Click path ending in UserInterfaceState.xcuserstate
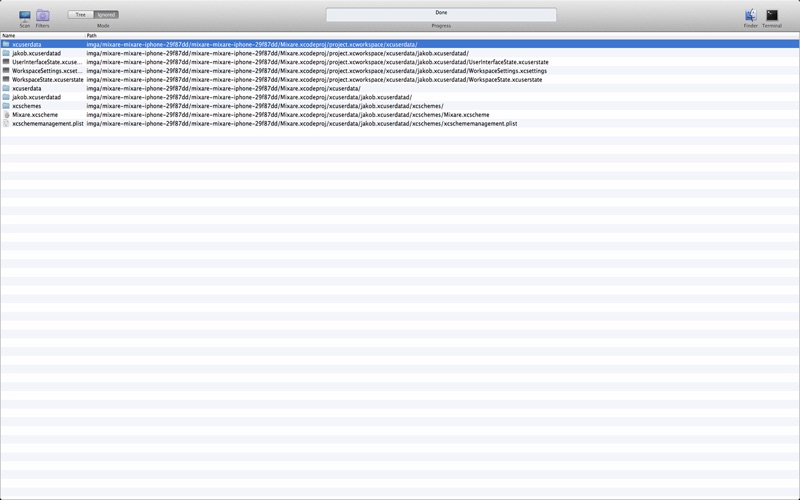The width and height of the screenshot is (800, 500). 317,62
